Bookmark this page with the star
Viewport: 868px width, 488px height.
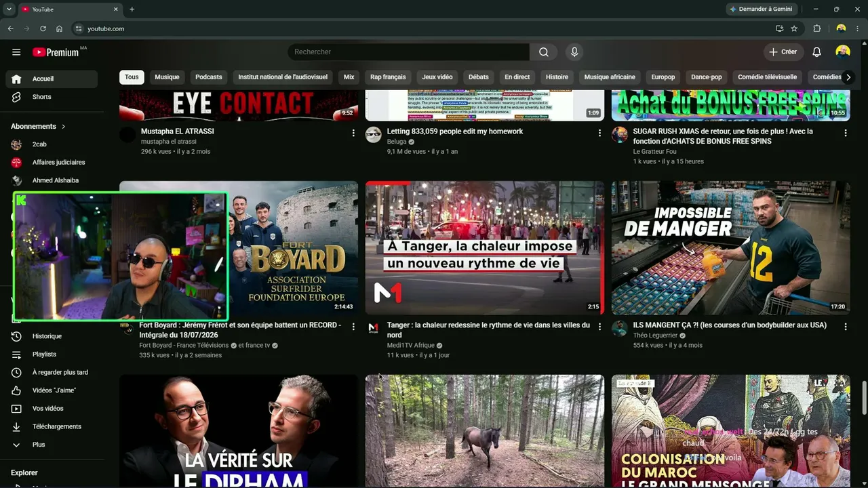794,28
